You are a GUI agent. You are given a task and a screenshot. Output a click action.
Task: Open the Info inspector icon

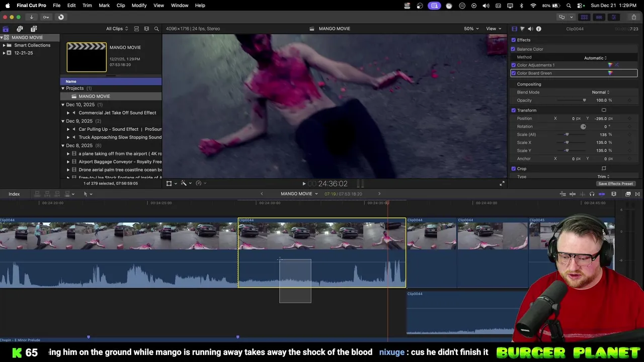coord(538,29)
